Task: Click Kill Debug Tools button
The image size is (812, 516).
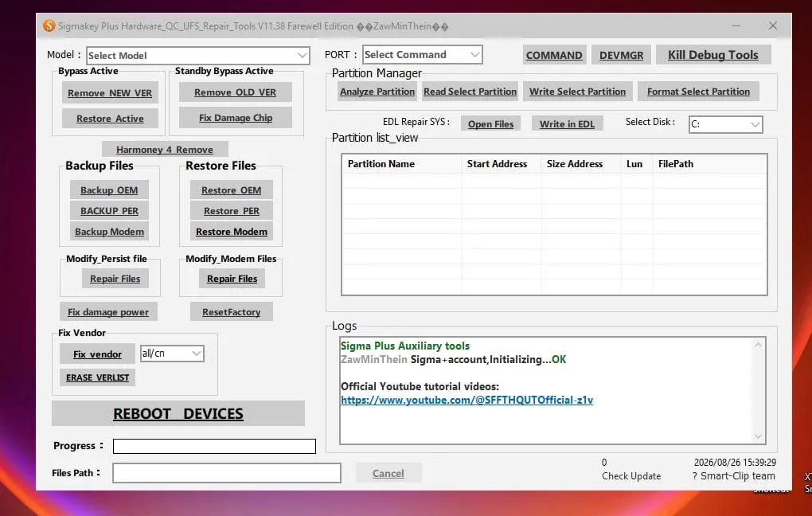Action: pos(712,55)
